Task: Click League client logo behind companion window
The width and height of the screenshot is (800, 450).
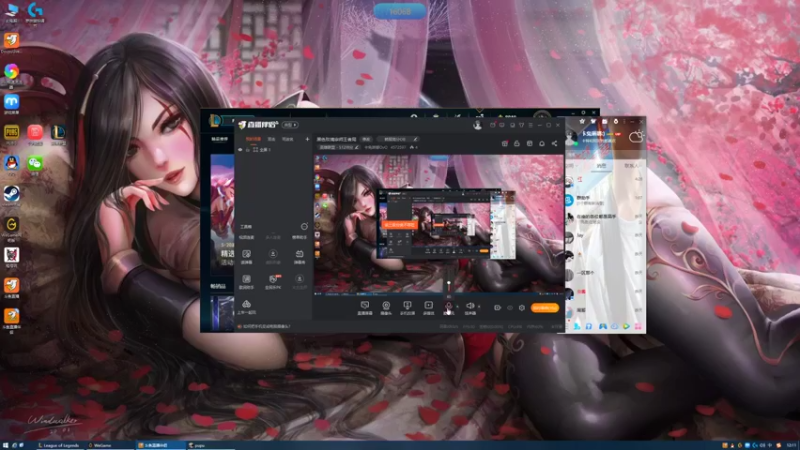Action: [x=215, y=120]
